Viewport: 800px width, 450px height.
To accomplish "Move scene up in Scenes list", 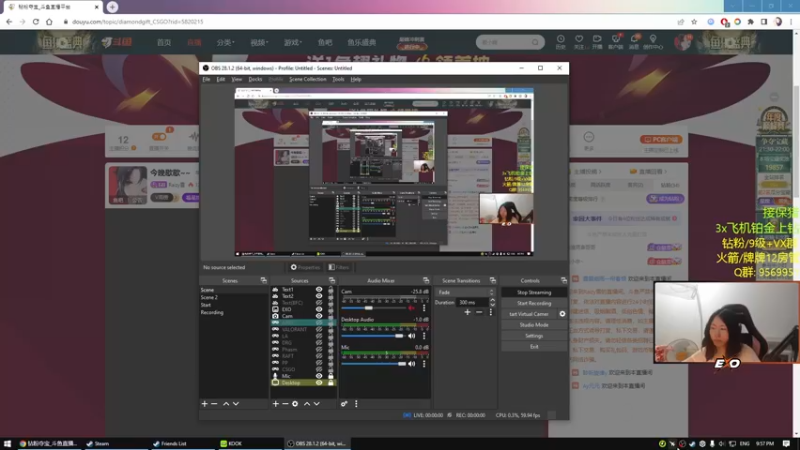I will 226,404.
